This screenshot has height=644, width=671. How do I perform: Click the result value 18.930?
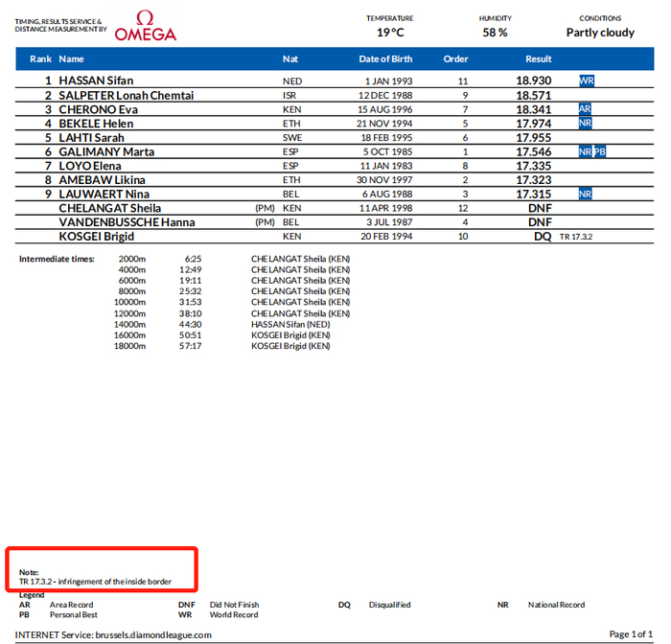[x=534, y=80]
